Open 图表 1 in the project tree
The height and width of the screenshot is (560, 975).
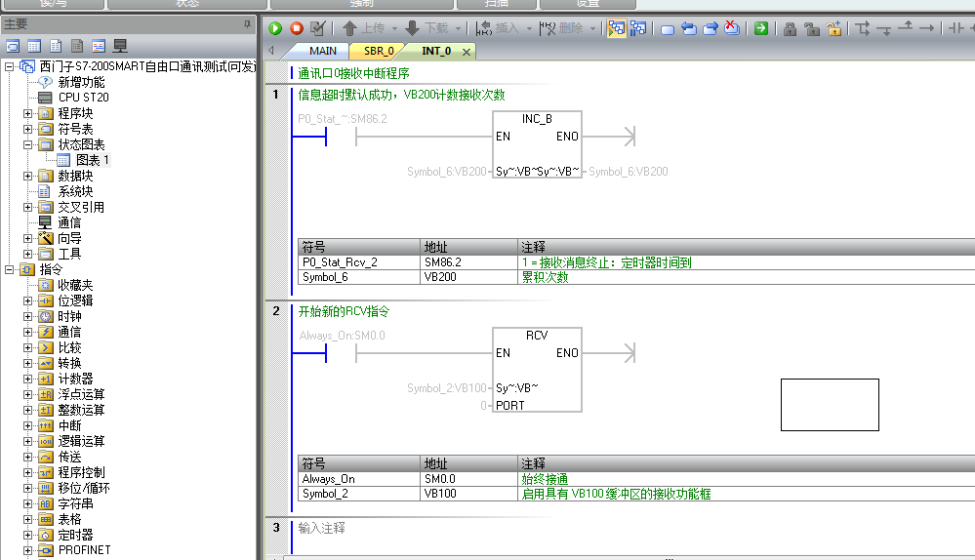coord(92,160)
